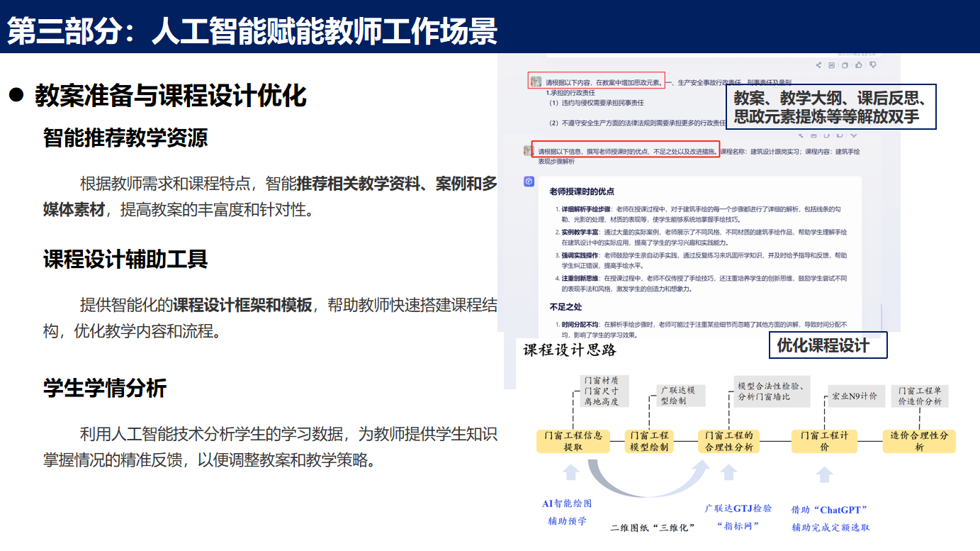Image resolution: width=980 pixels, height=551 pixels.
Task: Click the 门窗工程的合理性分析 step box
Action: pos(729,441)
